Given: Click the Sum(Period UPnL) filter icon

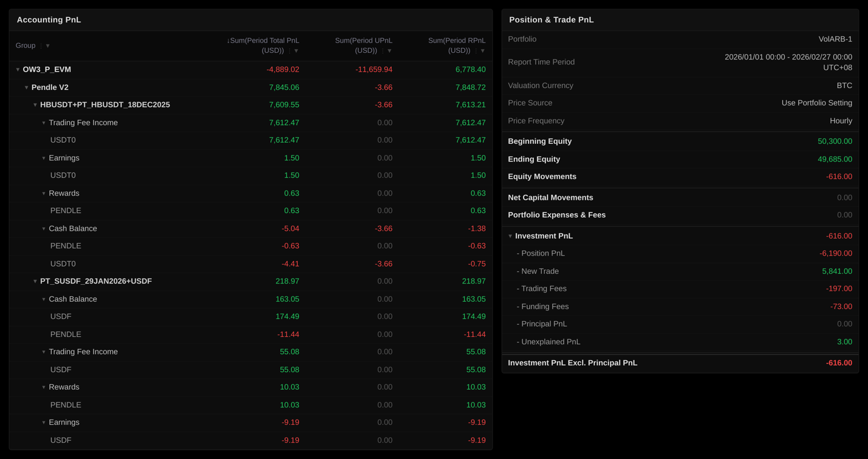Looking at the screenshot, I should point(389,51).
